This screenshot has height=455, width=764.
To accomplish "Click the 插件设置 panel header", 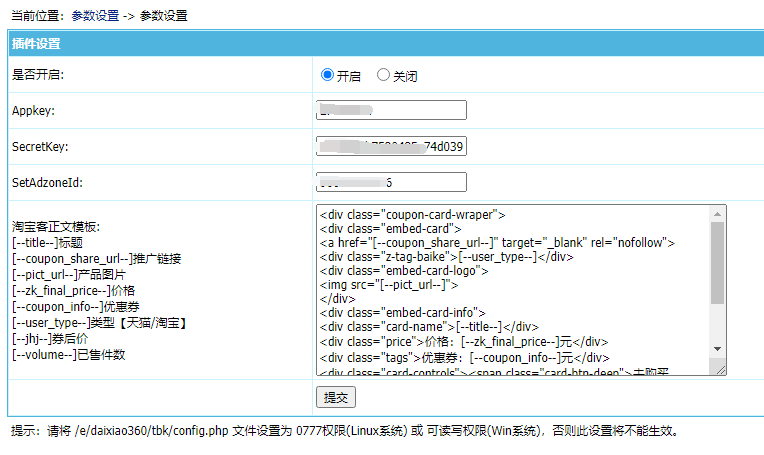I will click(36, 44).
